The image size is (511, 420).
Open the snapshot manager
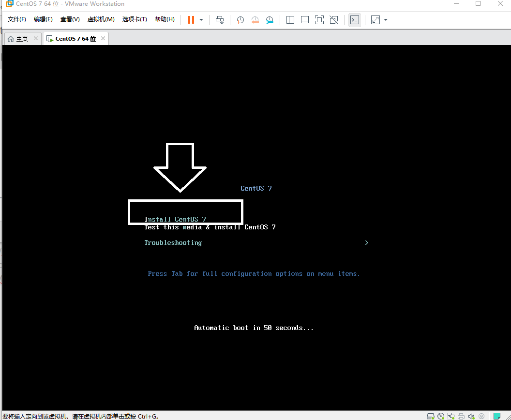[x=270, y=20]
